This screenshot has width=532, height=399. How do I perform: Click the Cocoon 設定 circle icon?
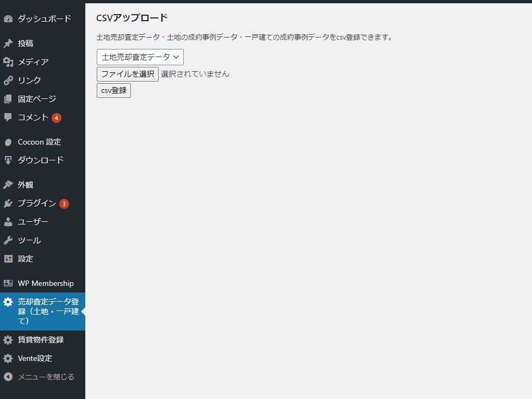pyautogui.click(x=8, y=142)
